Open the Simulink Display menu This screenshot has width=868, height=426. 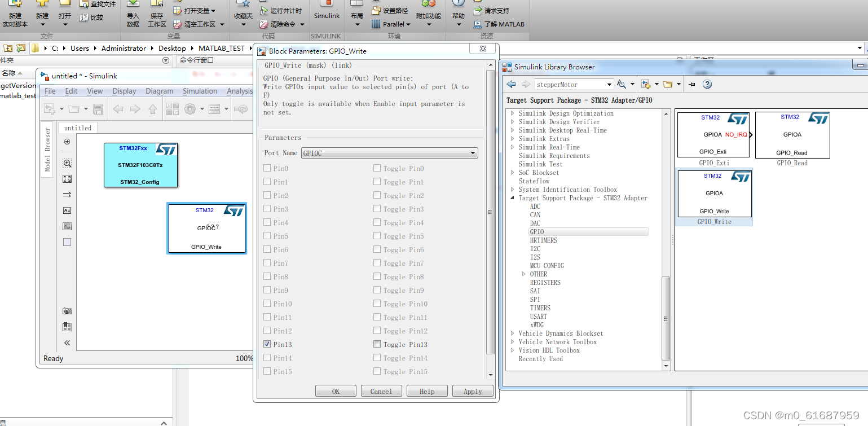click(124, 91)
